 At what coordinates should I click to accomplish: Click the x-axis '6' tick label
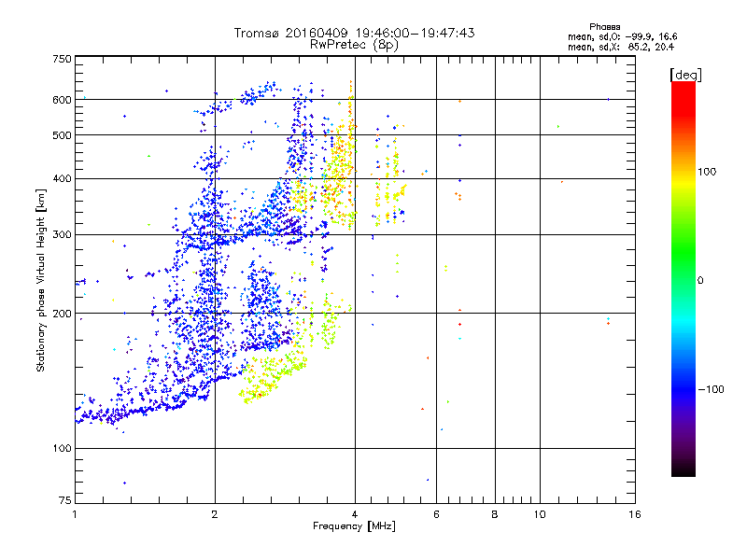(436, 514)
